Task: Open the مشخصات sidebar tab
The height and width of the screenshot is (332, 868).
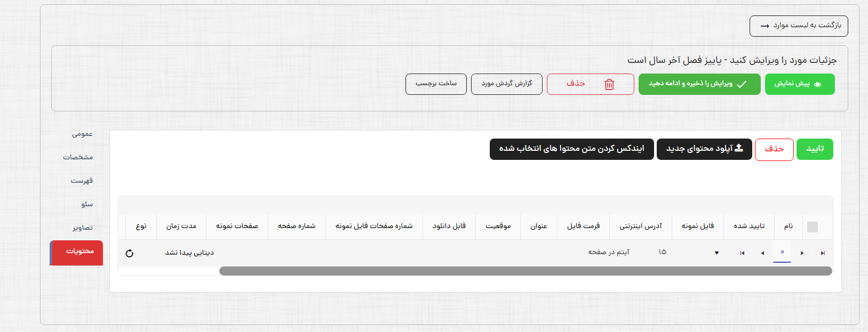Action: pyautogui.click(x=78, y=157)
